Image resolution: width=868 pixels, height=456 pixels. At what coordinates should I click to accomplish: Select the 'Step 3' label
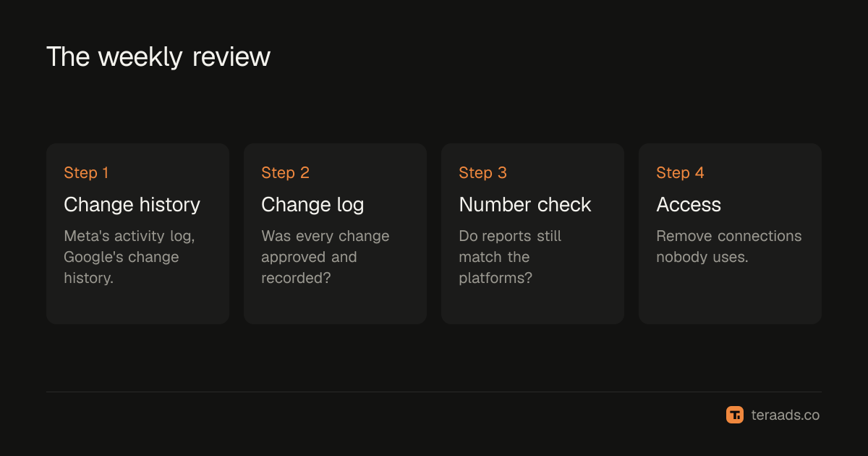482,173
